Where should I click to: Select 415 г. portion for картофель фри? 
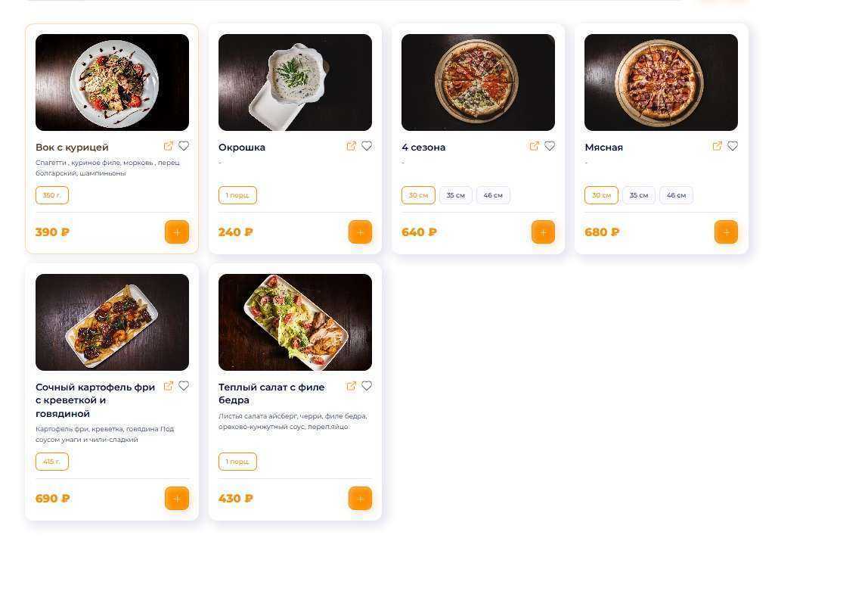(x=52, y=462)
